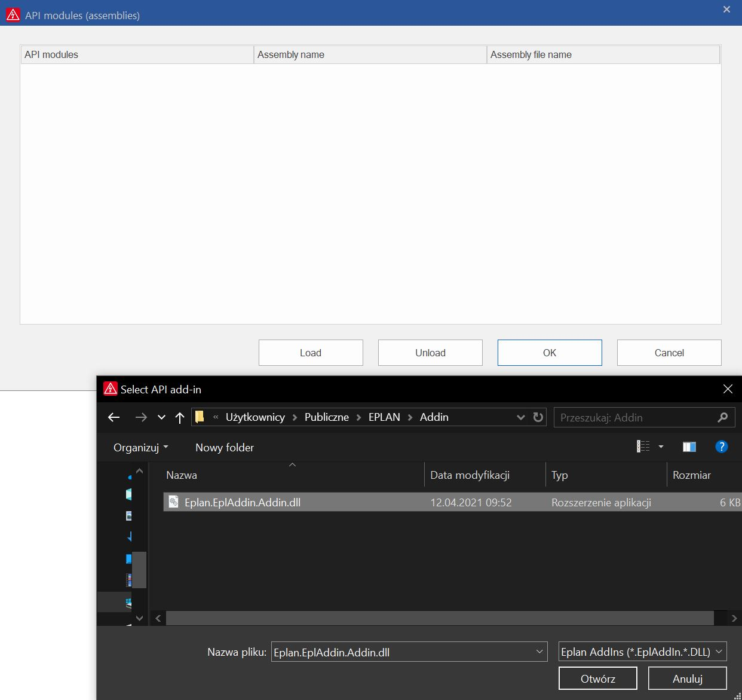742x700 pixels.
Task: Open the view options dropdown arrow
Action: pos(661,447)
